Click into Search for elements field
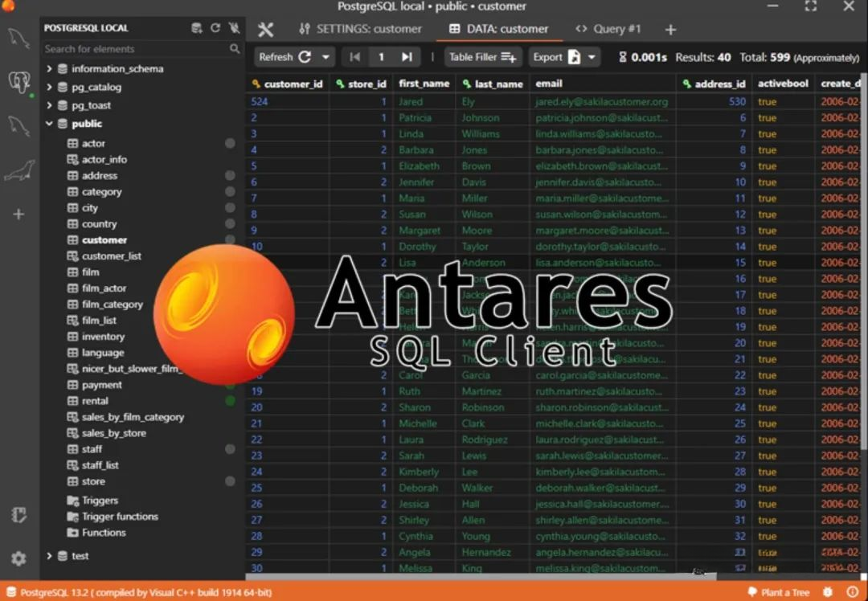The width and height of the screenshot is (868, 601). click(x=136, y=49)
